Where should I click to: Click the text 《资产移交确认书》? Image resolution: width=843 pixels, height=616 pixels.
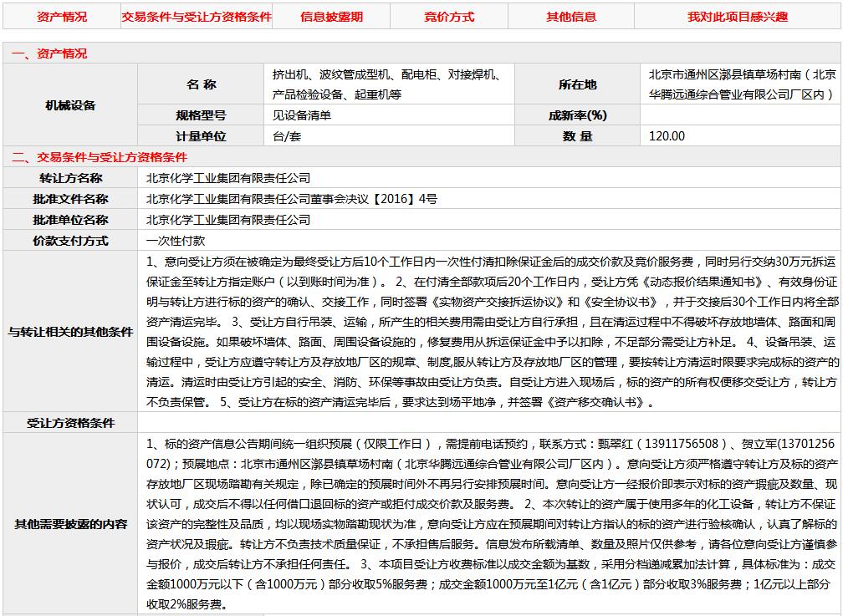coord(595,403)
